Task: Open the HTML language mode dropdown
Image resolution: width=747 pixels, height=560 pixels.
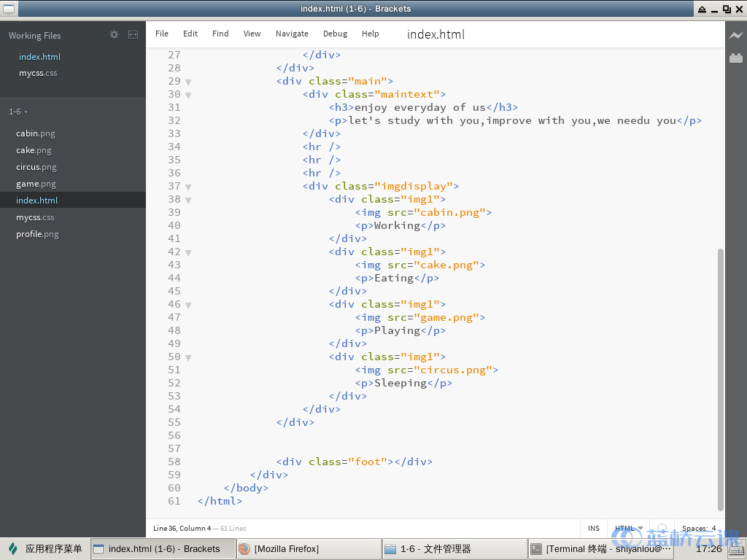Action: (x=628, y=529)
